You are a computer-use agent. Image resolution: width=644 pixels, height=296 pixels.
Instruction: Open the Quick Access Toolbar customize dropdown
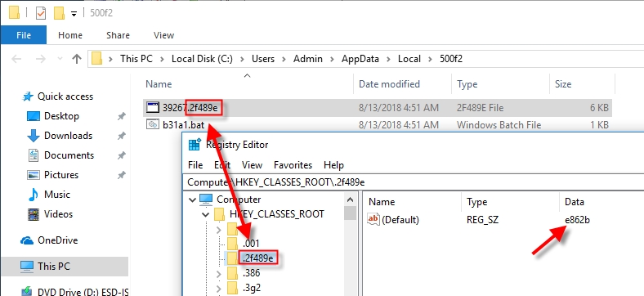click(x=74, y=14)
